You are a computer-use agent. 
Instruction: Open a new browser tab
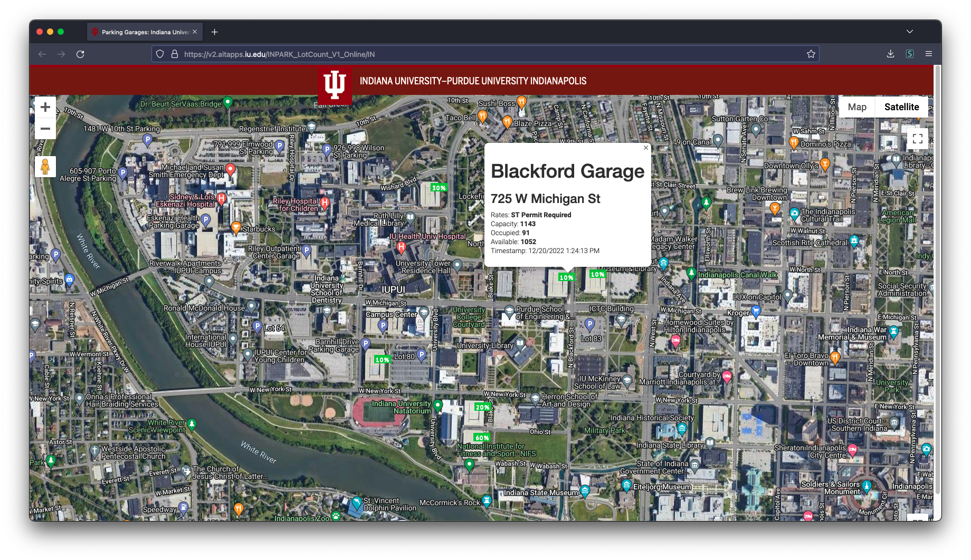coord(214,32)
